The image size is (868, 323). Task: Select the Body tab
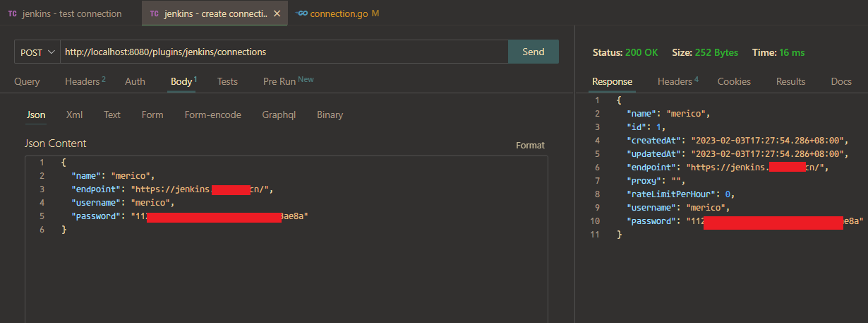click(183, 81)
